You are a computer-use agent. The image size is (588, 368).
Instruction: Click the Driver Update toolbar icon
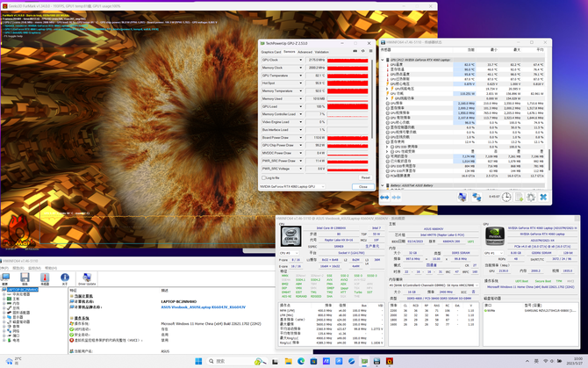point(87,278)
